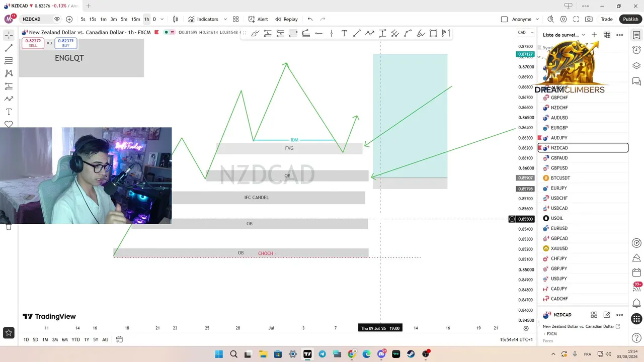Expand the timeframe interval dropdown
Image resolution: width=644 pixels, height=362 pixels.
162,19
